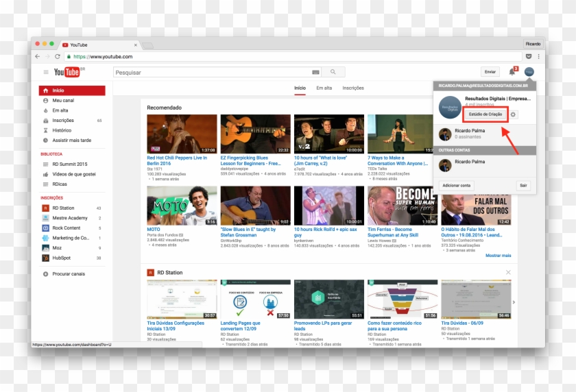Switch to the Em alta top tab

pos(324,88)
